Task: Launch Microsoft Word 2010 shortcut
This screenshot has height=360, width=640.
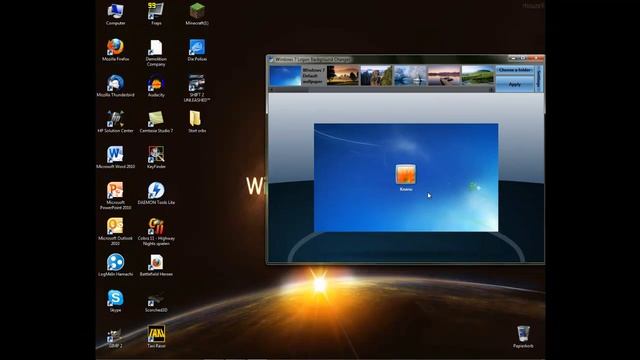Action: 116,157
